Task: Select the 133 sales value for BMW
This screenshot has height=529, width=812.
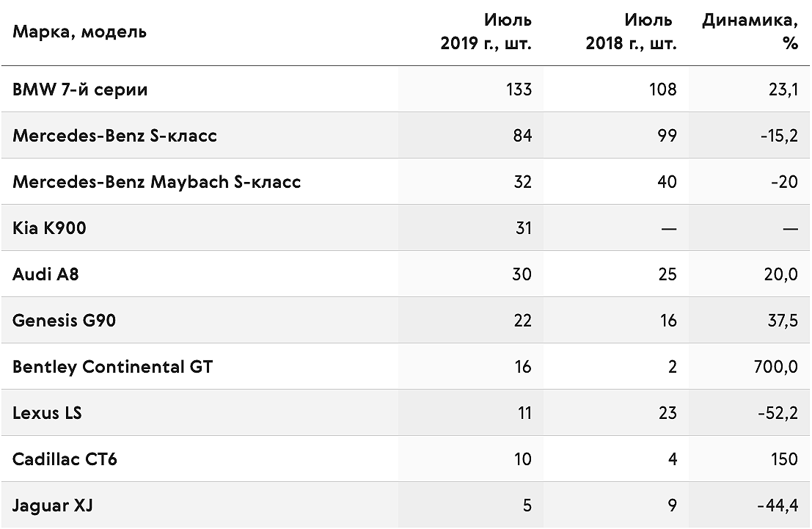Action: tap(519, 90)
